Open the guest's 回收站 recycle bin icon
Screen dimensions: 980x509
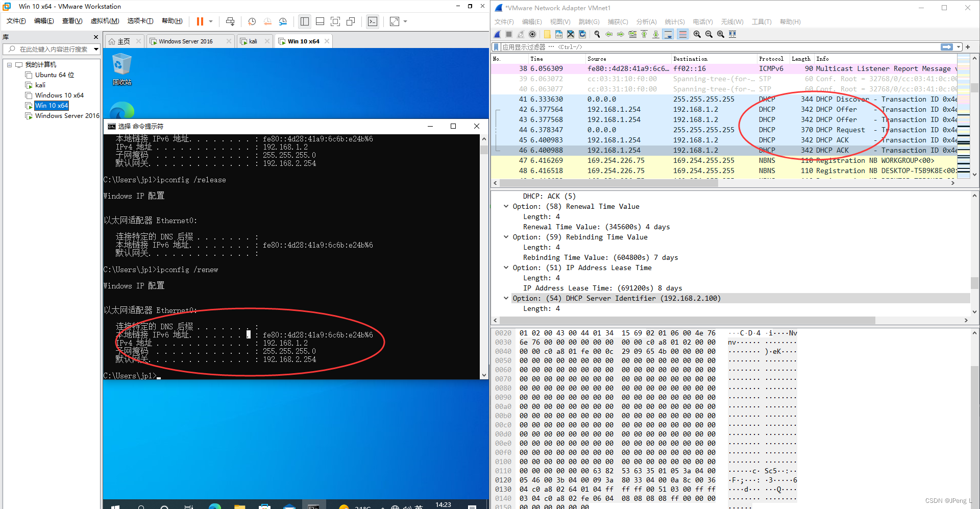[x=122, y=69]
